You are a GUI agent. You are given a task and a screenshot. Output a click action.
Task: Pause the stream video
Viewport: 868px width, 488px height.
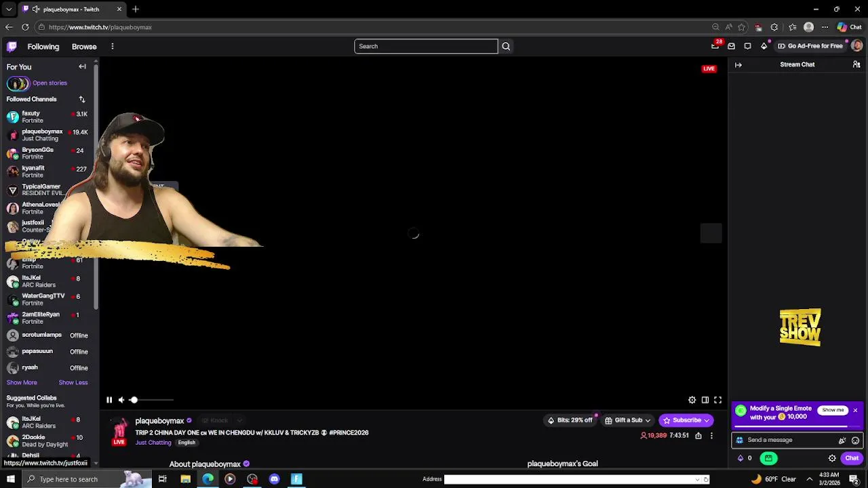pyautogui.click(x=109, y=400)
